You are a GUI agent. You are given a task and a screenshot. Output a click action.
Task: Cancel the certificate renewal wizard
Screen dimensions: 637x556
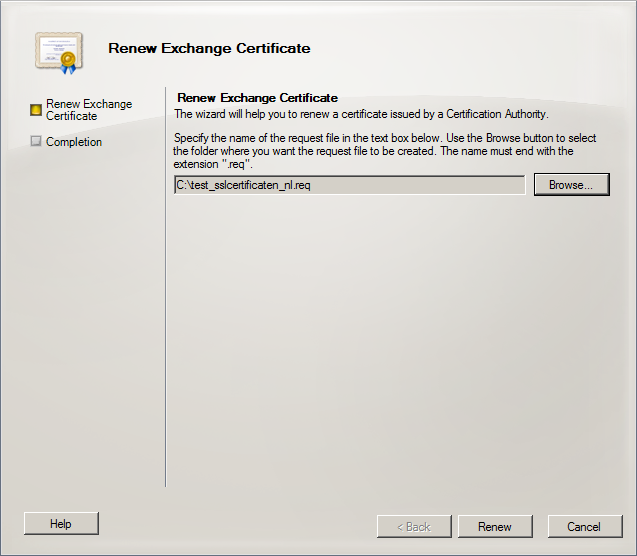click(x=585, y=527)
